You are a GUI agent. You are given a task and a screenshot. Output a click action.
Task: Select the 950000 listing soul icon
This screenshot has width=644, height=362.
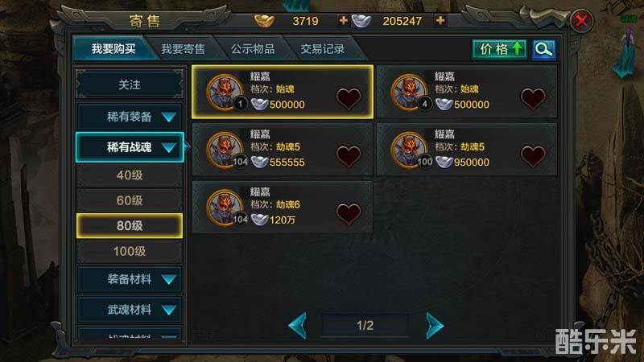409,150
